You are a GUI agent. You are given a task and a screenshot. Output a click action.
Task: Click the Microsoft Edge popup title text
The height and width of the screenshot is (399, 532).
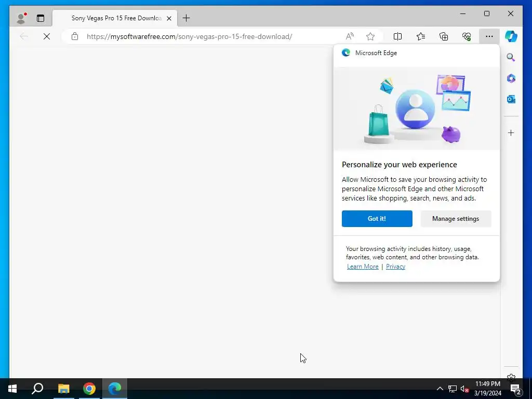pos(376,53)
